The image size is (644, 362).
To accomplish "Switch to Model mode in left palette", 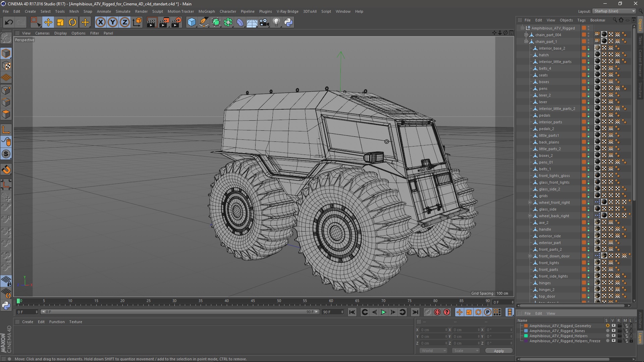I will tap(6, 53).
